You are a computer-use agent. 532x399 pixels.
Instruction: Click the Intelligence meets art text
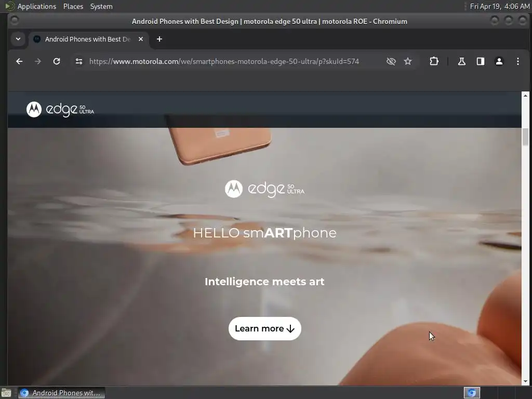264,282
